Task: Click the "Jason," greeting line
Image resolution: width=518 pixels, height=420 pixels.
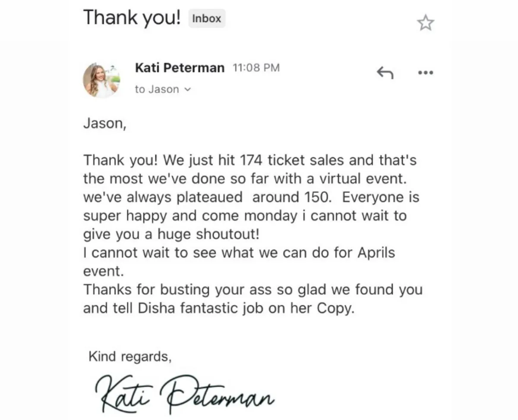Action: pyautogui.click(x=104, y=124)
